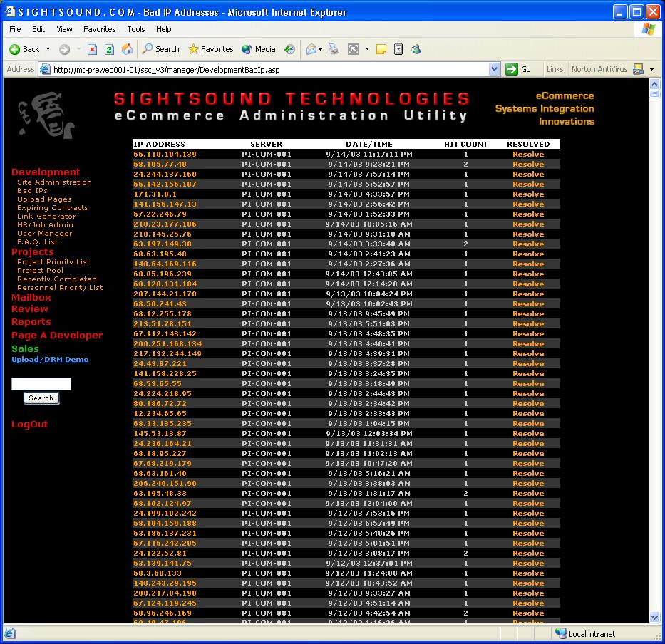Click the page scrollbar down arrow
The height and width of the screenshot is (644, 665).
654,618
